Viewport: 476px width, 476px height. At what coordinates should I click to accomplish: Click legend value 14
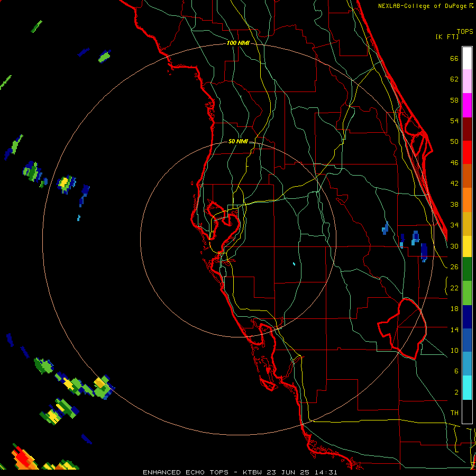(454, 329)
